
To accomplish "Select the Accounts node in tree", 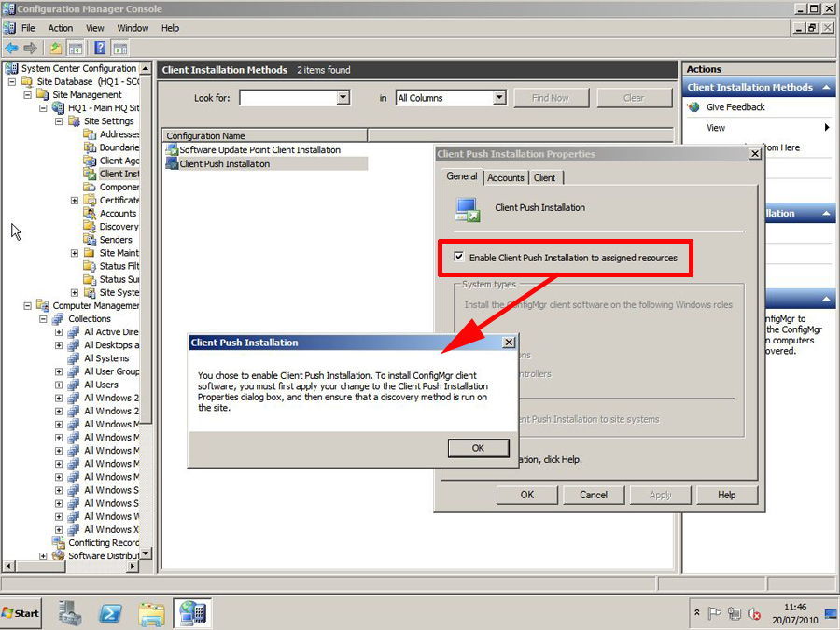I will click(118, 213).
